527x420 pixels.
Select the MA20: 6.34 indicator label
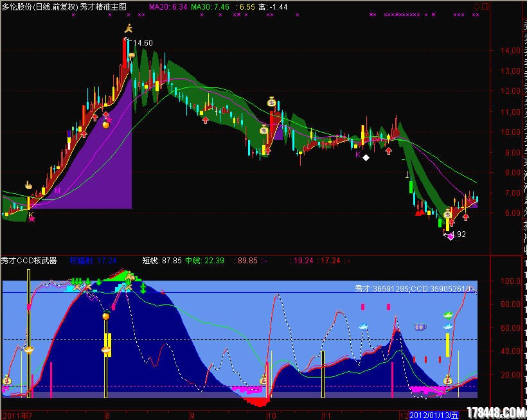pyautogui.click(x=168, y=6)
